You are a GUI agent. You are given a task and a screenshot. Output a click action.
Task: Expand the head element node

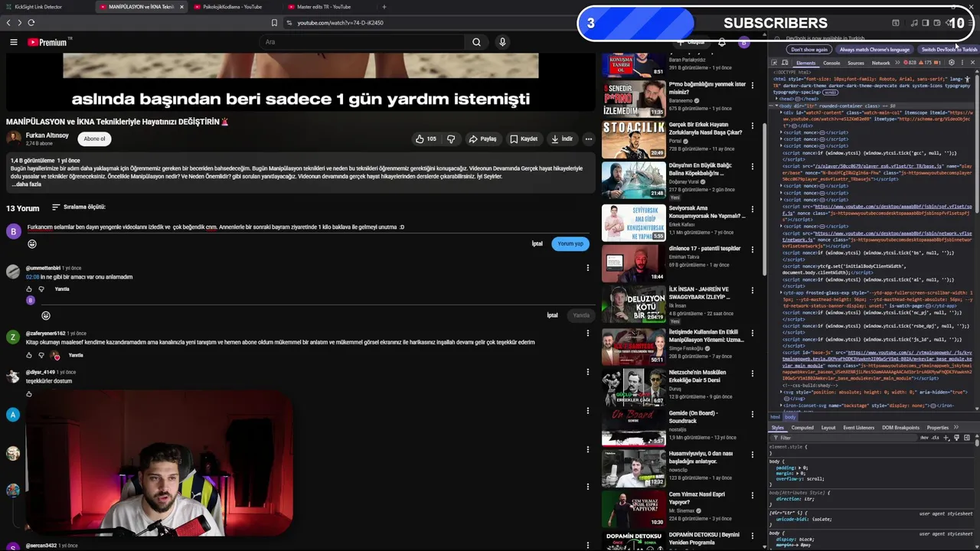[x=776, y=99]
